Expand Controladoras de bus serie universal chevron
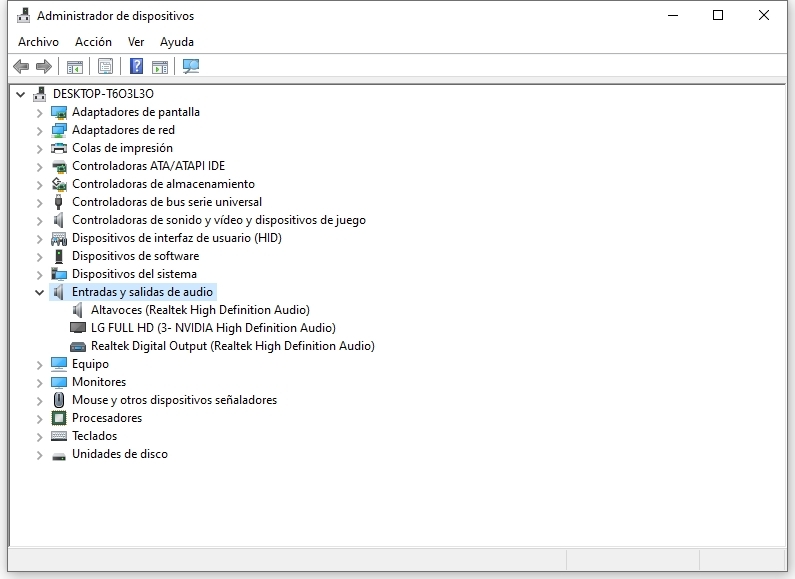This screenshot has width=795, height=579. [x=40, y=203]
